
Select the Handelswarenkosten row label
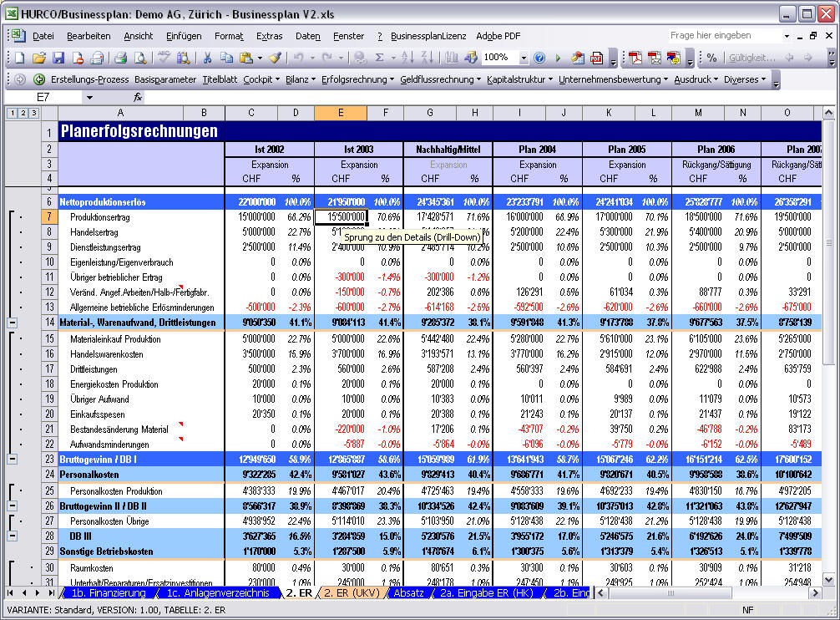pyautogui.click(x=107, y=354)
